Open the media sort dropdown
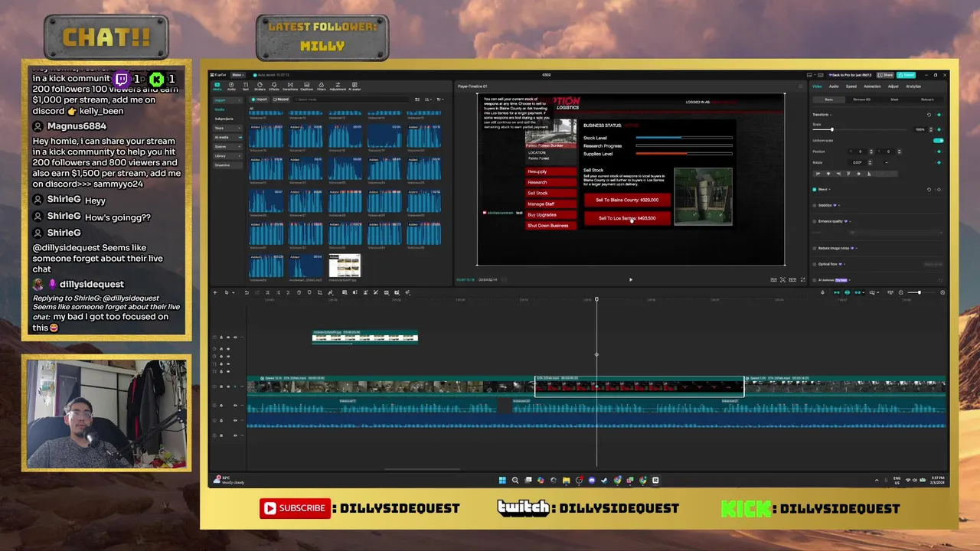 tap(428, 99)
